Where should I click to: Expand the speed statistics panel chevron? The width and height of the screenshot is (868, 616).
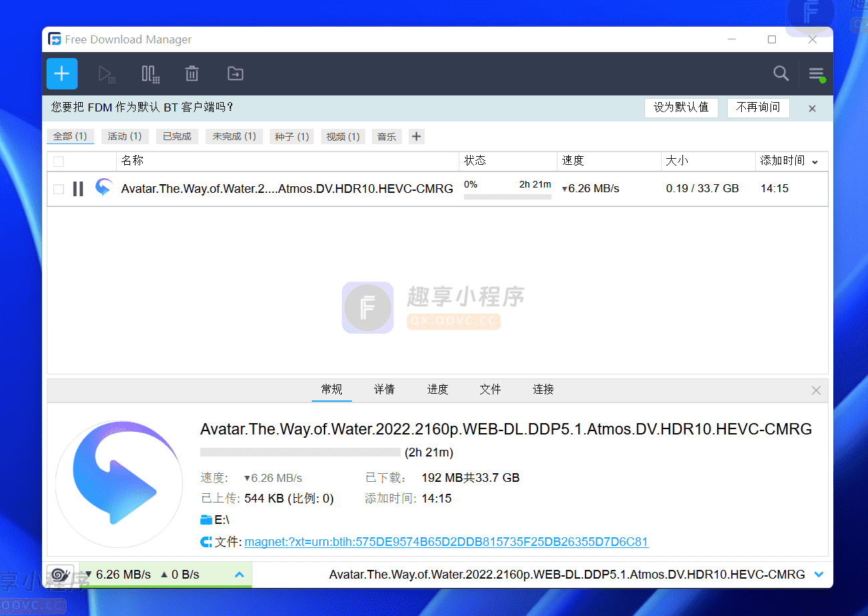pyautogui.click(x=240, y=574)
